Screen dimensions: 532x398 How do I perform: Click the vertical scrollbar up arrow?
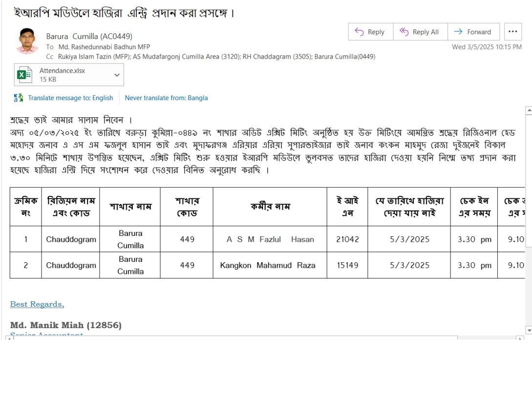tap(529, 111)
